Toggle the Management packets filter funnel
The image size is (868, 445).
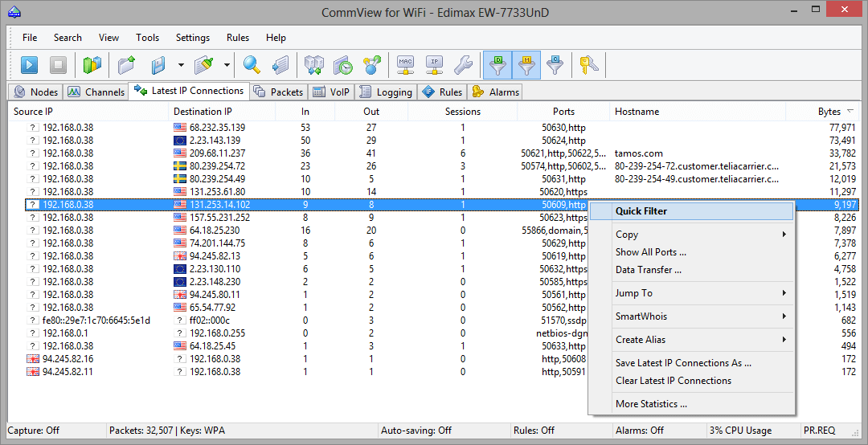pos(526,65)
